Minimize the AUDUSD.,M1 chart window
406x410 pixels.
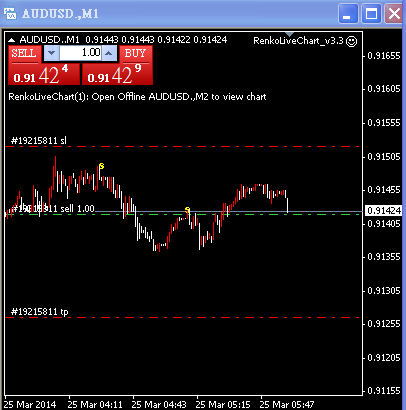tap(348, 14)
